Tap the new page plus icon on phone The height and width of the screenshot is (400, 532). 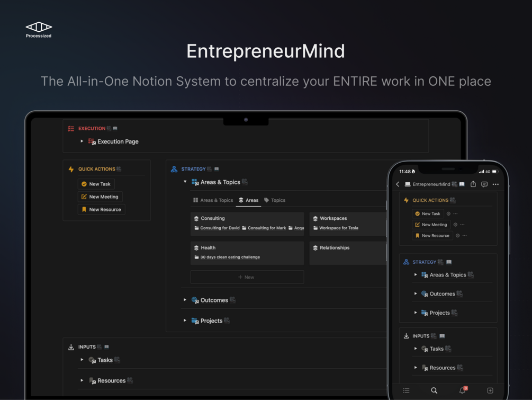pyautogui.click(x=490, y=390)
